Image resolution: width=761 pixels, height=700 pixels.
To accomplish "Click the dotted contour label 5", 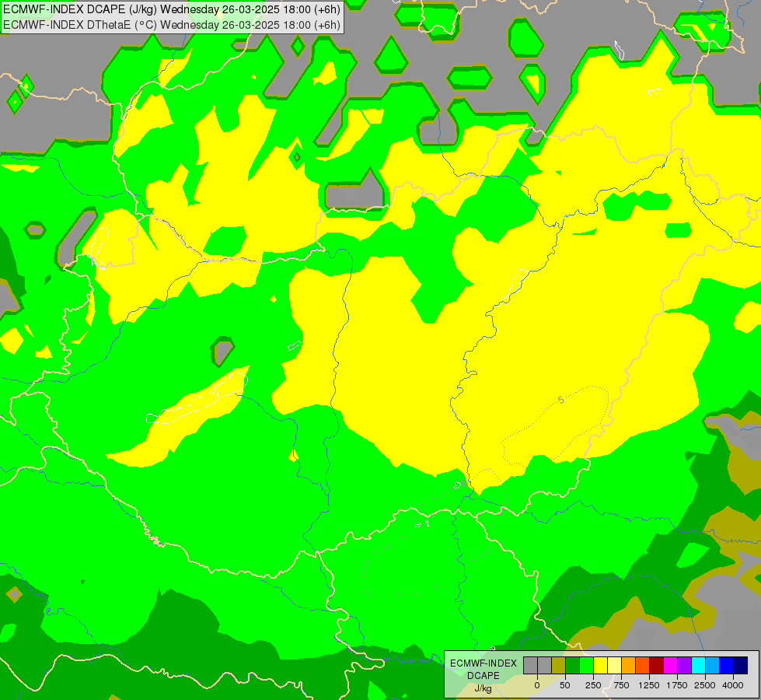I will [x=560, y=400].
